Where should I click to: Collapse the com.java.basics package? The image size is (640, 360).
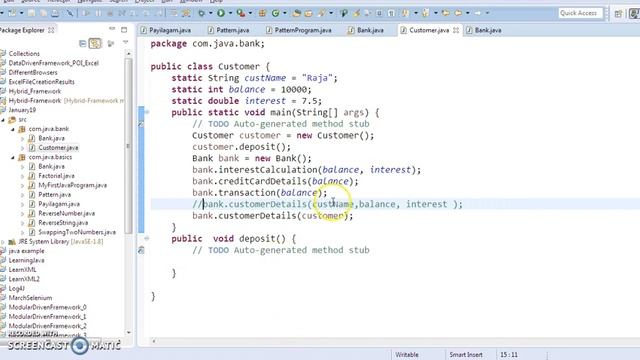pyautogui.click(x=13, y=158)
